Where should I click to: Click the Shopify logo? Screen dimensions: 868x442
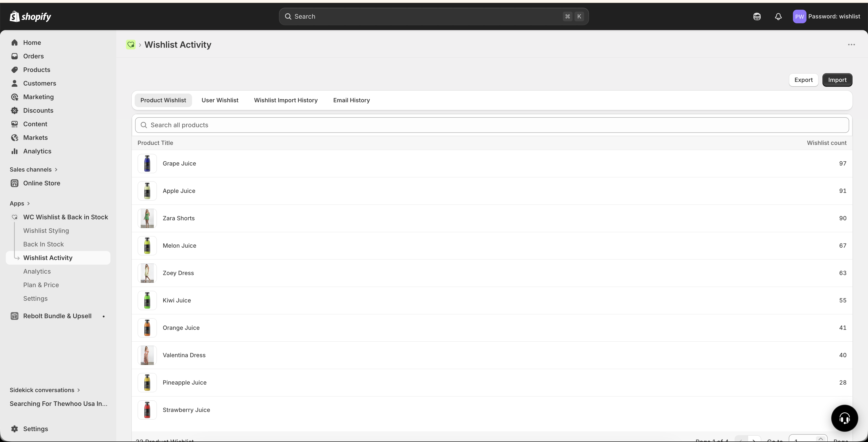point(30,16)
